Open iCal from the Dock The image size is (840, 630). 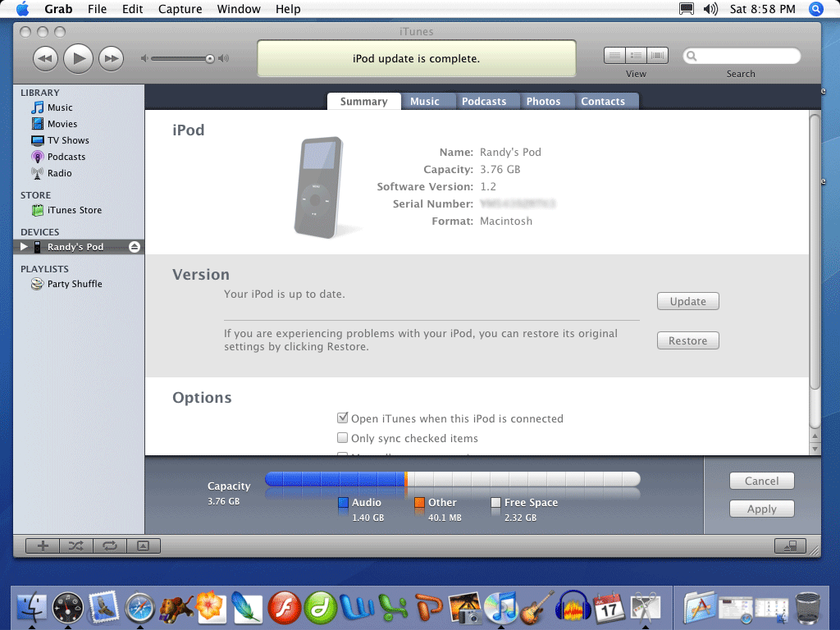pyautogui.click(x=609, y=608)
